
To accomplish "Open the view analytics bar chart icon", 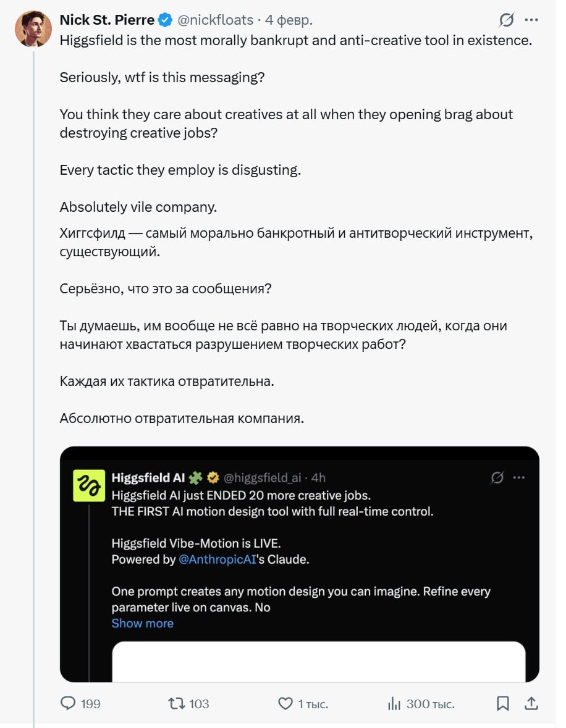I will pyautogui.click(x=394, y=703).
